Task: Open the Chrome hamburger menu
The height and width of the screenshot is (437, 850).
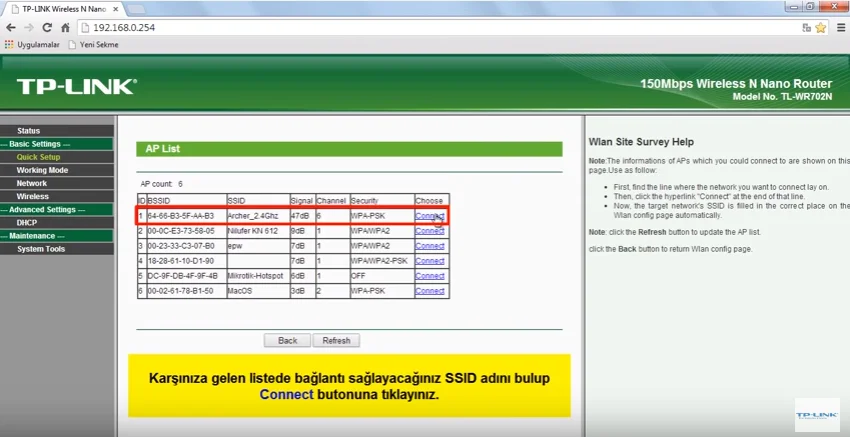Action: 839,27
